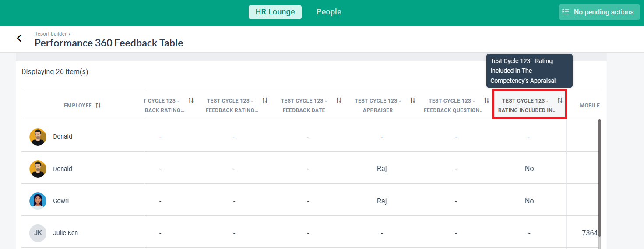644x249 pixels.
Task: Click the checklist icon beside No pending actions
Action: coord(566,12)
